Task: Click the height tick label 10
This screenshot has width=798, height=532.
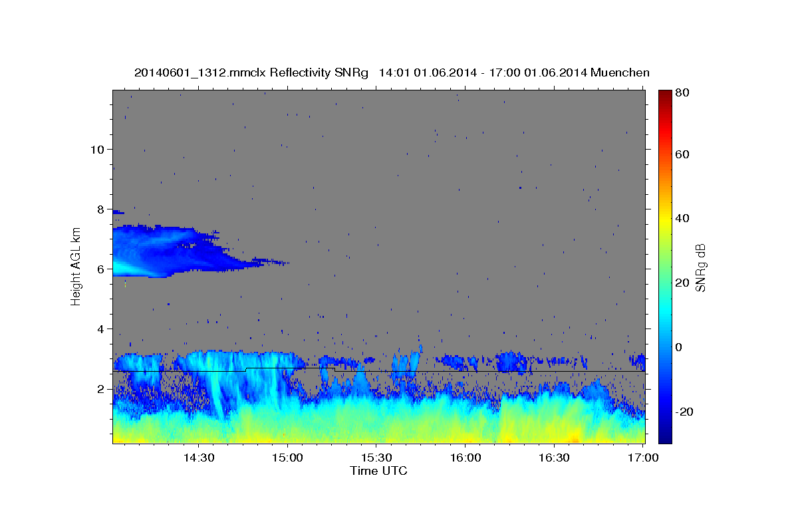Action: tap(96, 149)
